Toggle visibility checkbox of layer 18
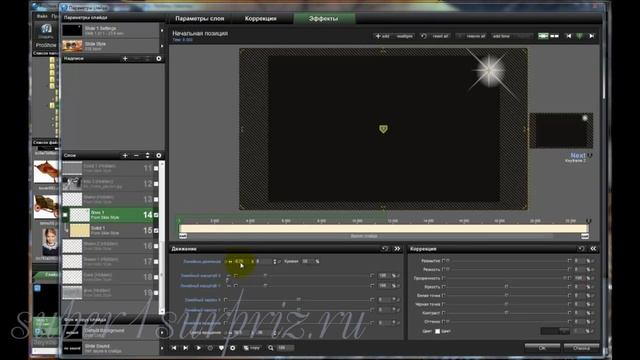Screen dimensions: 640x360 [156, 277]
